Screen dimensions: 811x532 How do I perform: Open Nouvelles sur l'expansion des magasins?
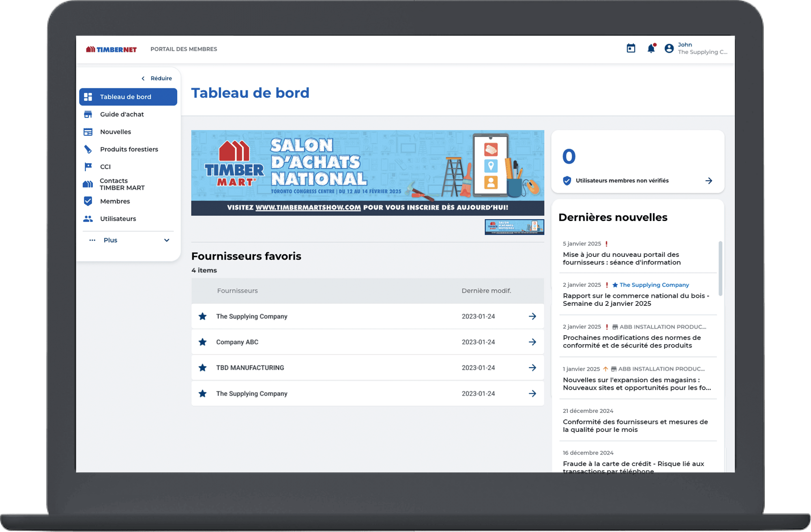[x=637, y=384]
